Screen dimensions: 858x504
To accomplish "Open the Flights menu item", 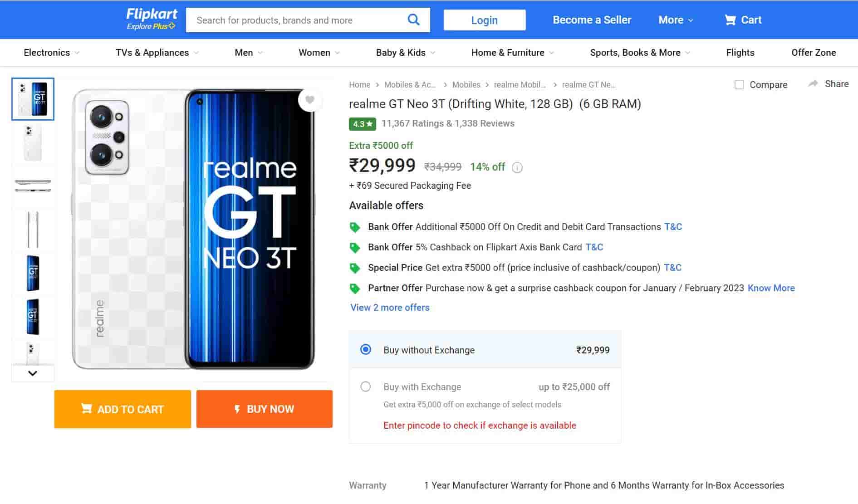I will click(x=740, y=53).
